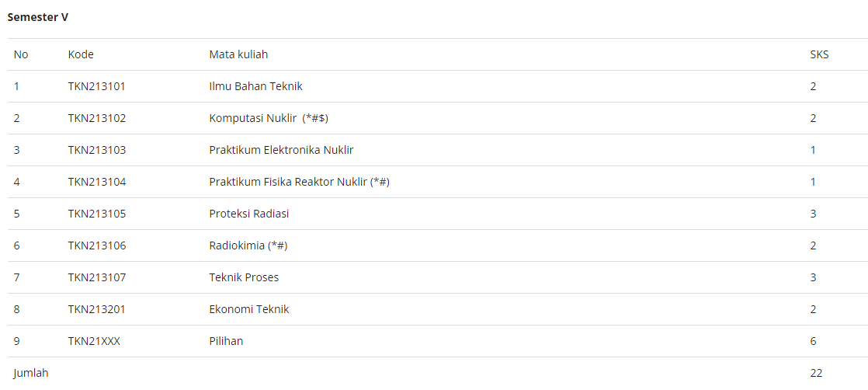Click the total SKS value 22
The image size is (868, 390).
pos(816,373)
